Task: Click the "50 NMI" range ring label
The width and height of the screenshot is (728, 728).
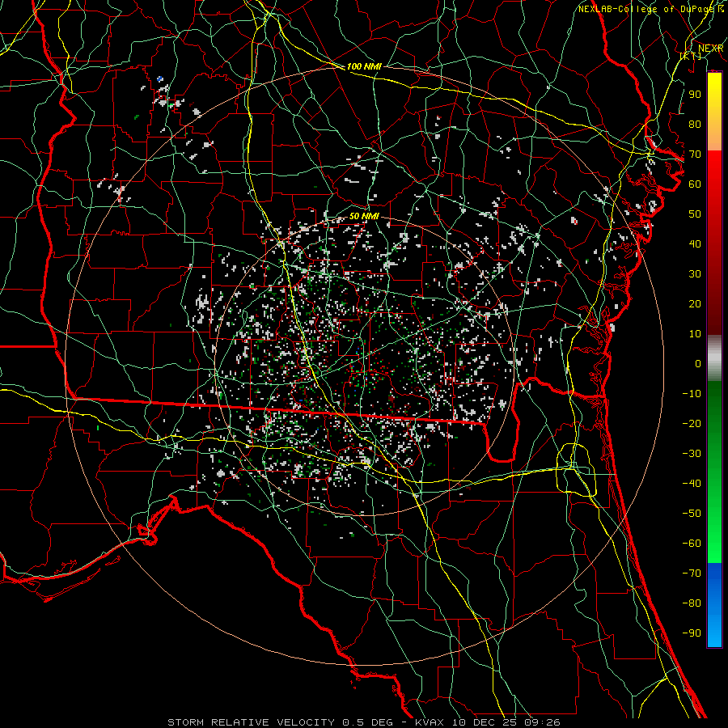Action: [x=364, y=216]
